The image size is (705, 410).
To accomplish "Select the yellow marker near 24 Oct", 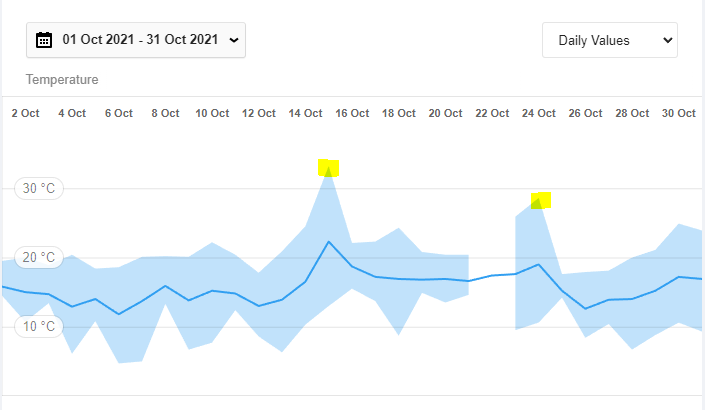I will (x=541, y=200).
